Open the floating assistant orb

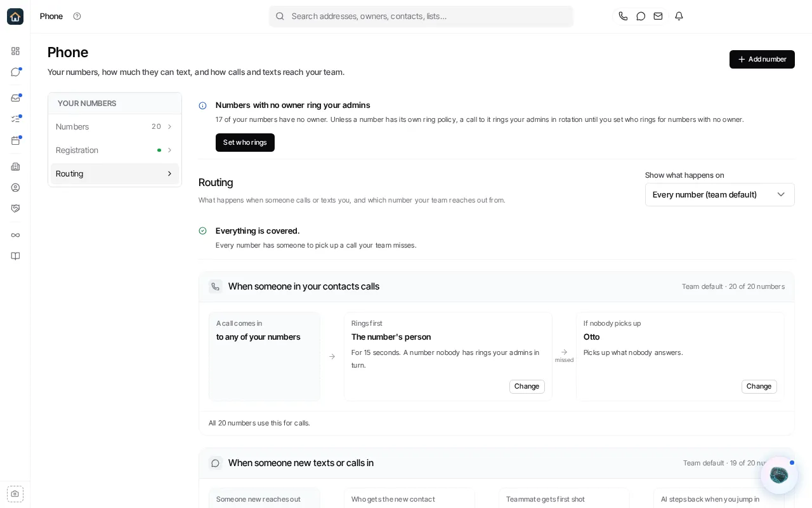pyautogui.click(x=779, y=475)
